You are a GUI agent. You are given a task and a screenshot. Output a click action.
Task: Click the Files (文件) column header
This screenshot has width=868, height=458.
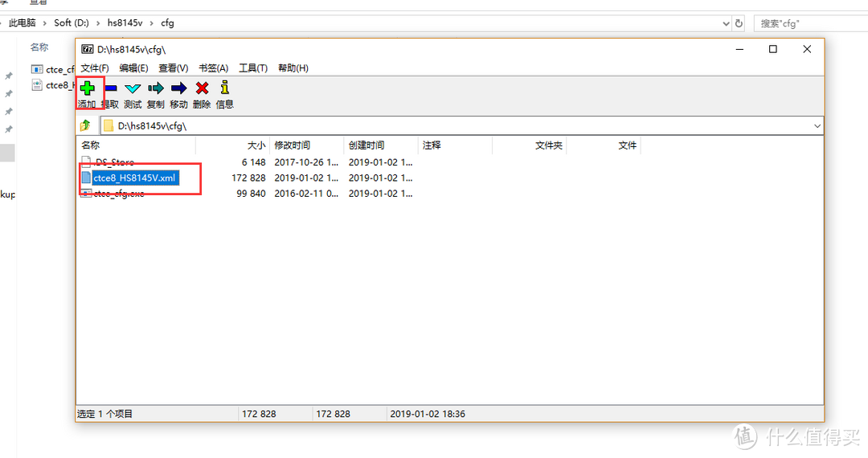point(604,145)
